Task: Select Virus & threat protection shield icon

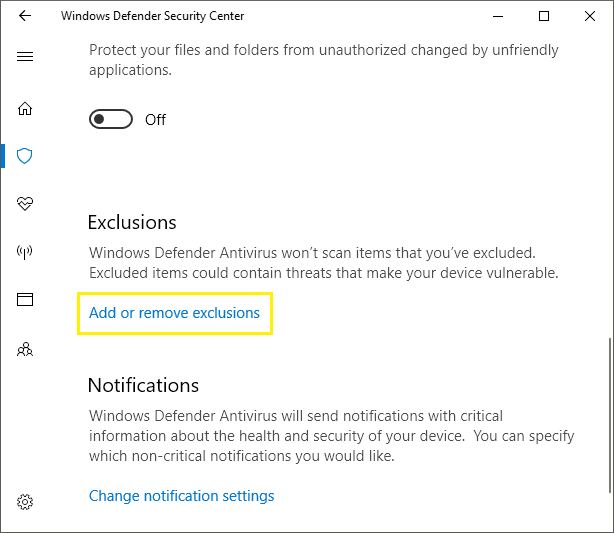Action: pyautogui.click(x=24, y=156)
